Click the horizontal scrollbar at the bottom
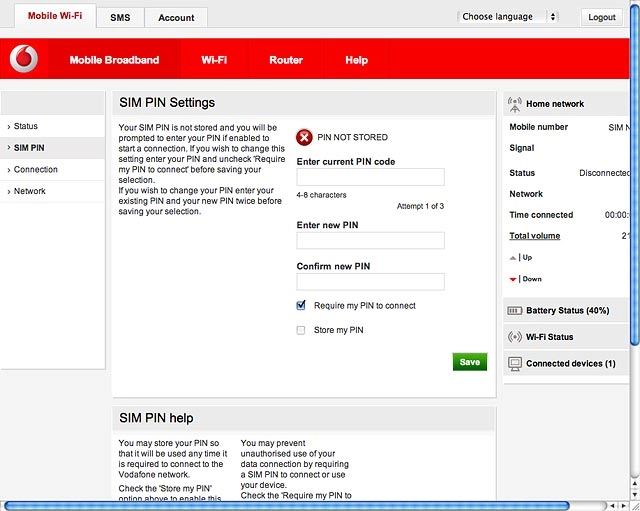 (x=287, y=506)
